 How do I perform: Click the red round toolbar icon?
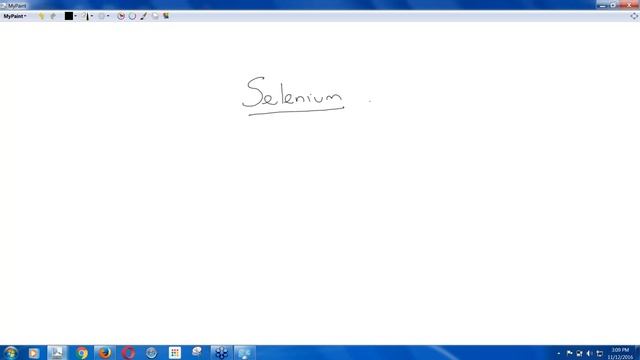[121, 16]
